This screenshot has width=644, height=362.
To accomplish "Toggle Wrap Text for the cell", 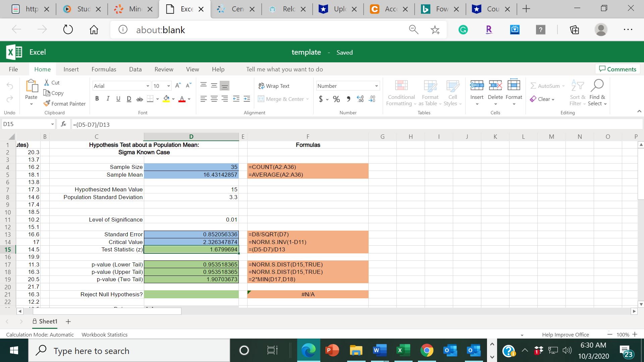I will [274, 86].
